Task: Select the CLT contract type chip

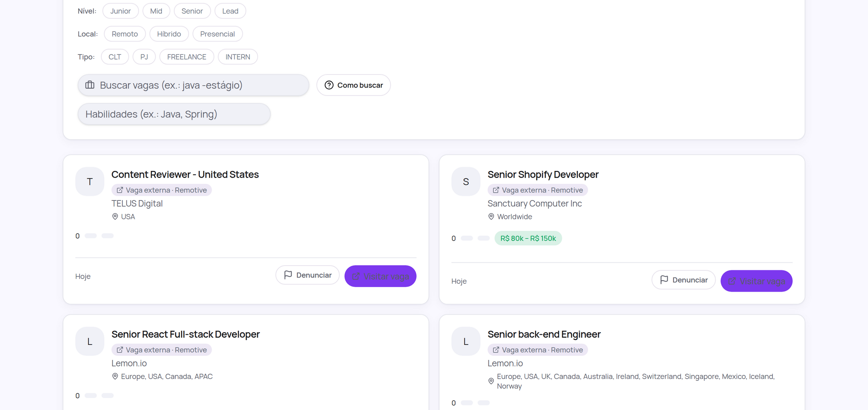Action: [115, 57]
